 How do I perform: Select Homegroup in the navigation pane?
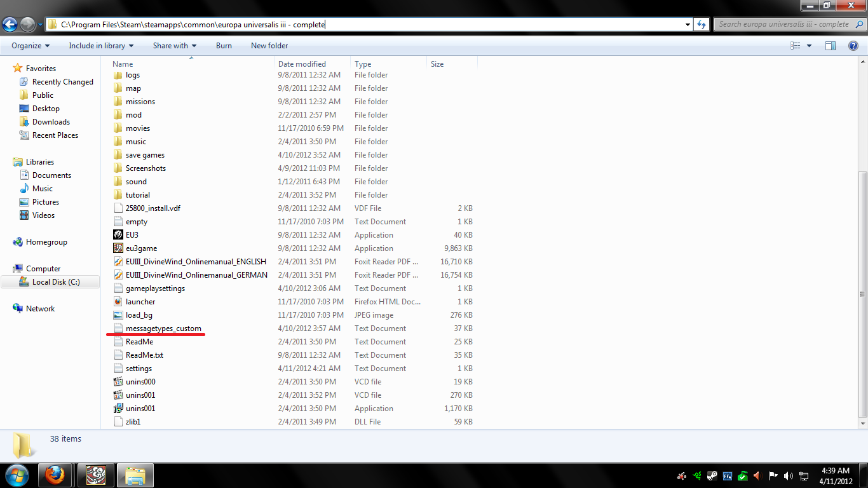pyautogui.click(x=46, y=242)
